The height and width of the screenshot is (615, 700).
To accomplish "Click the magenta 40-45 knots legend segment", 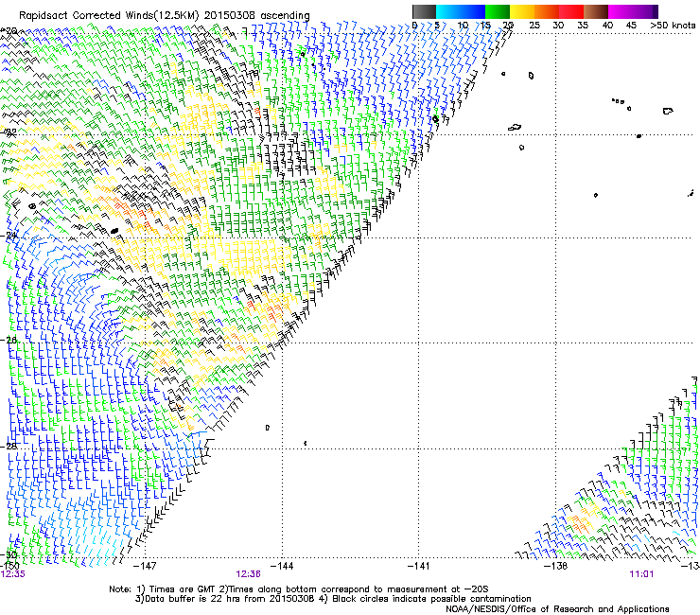I will [x=621, y=11].
